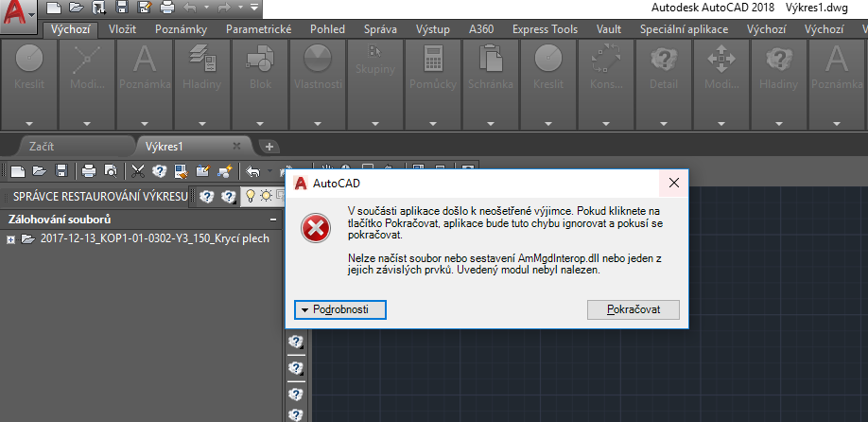This screenshot has width=868, height=422.
Task: Click the Vlastnosti panel icon in ribbon
Action: coord(318,58)
